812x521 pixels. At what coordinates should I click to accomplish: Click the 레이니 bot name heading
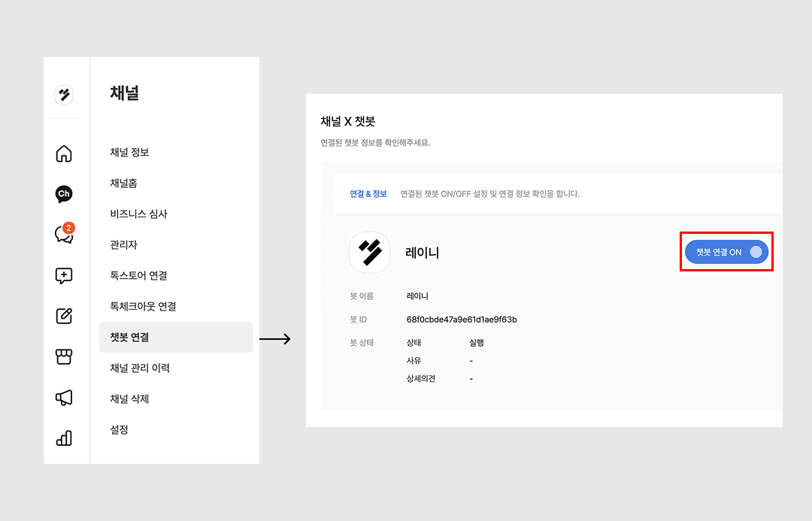click(423, 253)
